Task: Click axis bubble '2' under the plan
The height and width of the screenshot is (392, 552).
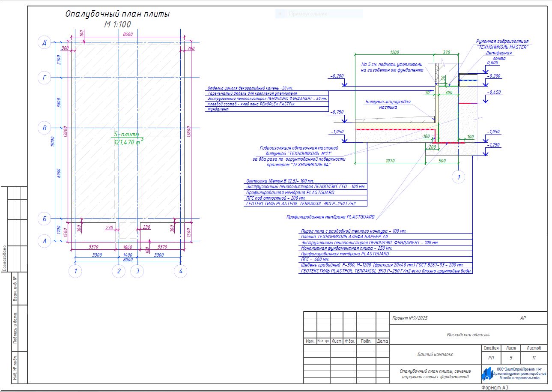Action: (x=119, y=271)
